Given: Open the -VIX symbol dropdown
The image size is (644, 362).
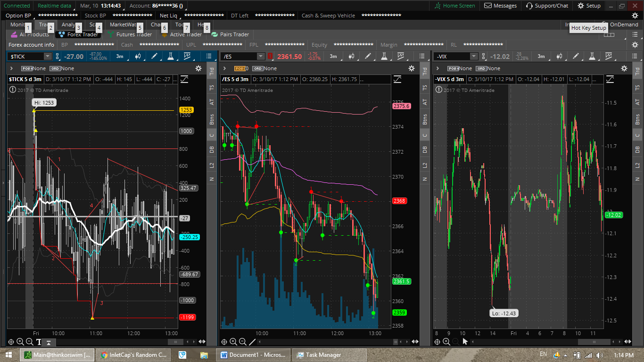Looking at the screenshot, I should tap(474, 57).
